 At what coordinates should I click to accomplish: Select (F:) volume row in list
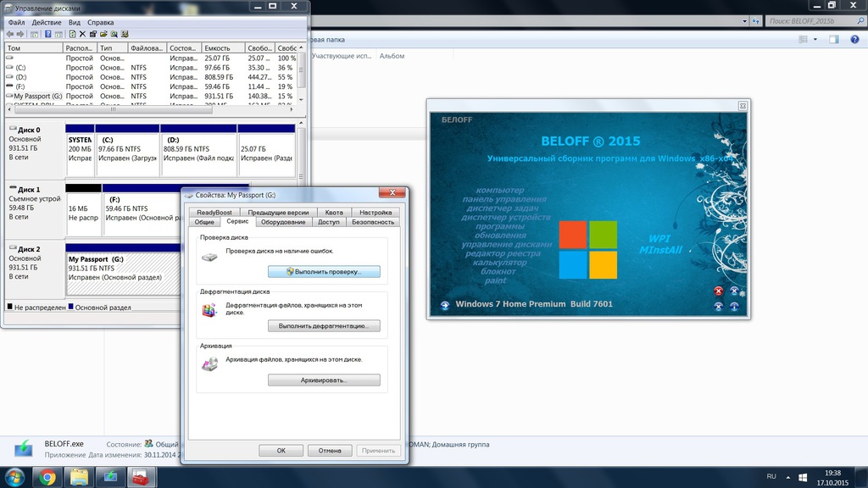click(151, 86)
